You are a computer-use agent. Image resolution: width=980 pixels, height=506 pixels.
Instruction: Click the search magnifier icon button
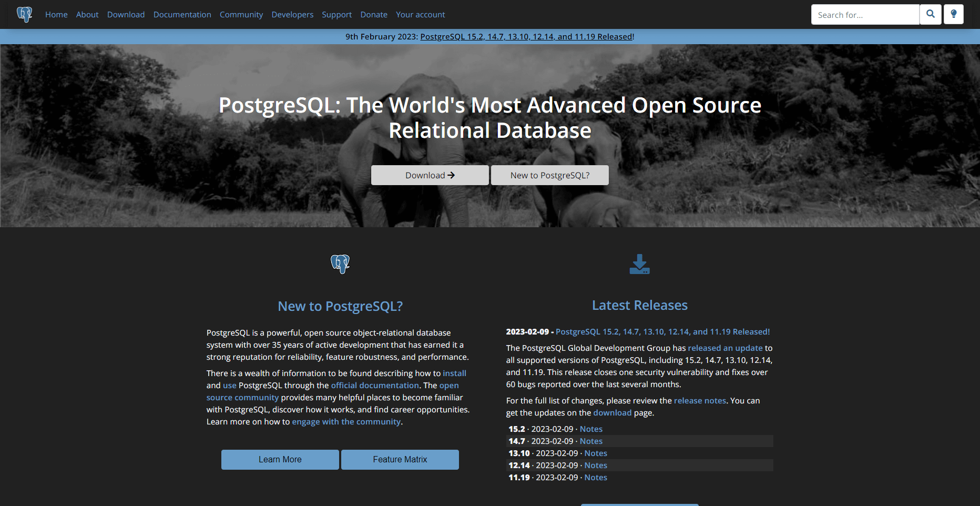(x=931, y=14)
